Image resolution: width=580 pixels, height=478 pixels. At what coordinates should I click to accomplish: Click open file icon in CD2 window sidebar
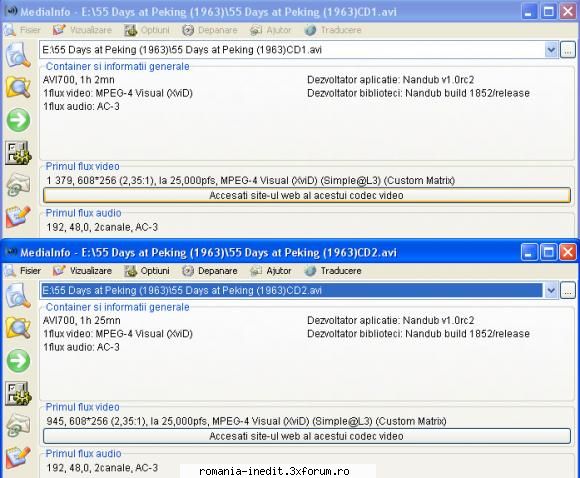(x=18, y=295)
